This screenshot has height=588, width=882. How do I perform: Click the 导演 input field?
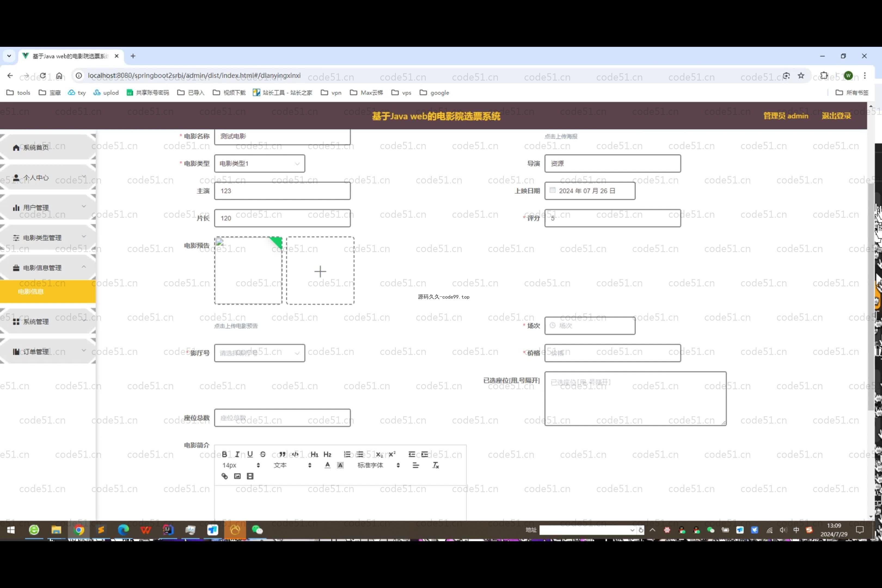(612, 164)
